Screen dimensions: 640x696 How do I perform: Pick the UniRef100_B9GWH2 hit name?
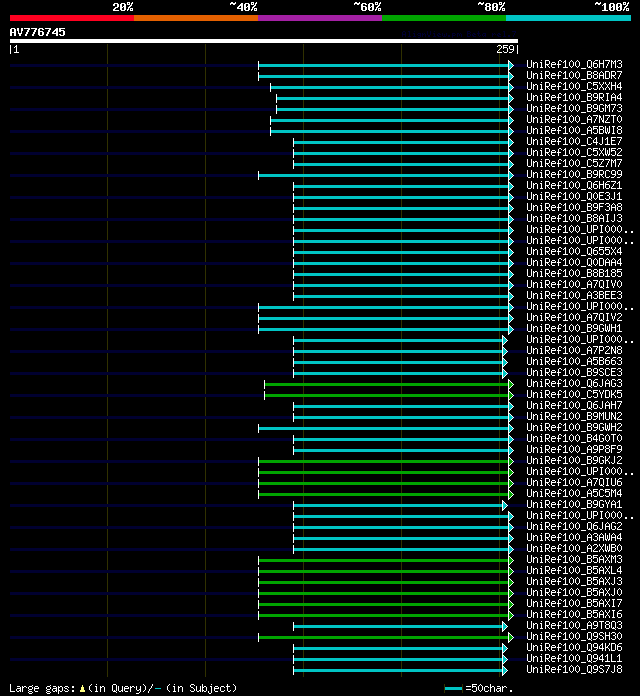574,427
